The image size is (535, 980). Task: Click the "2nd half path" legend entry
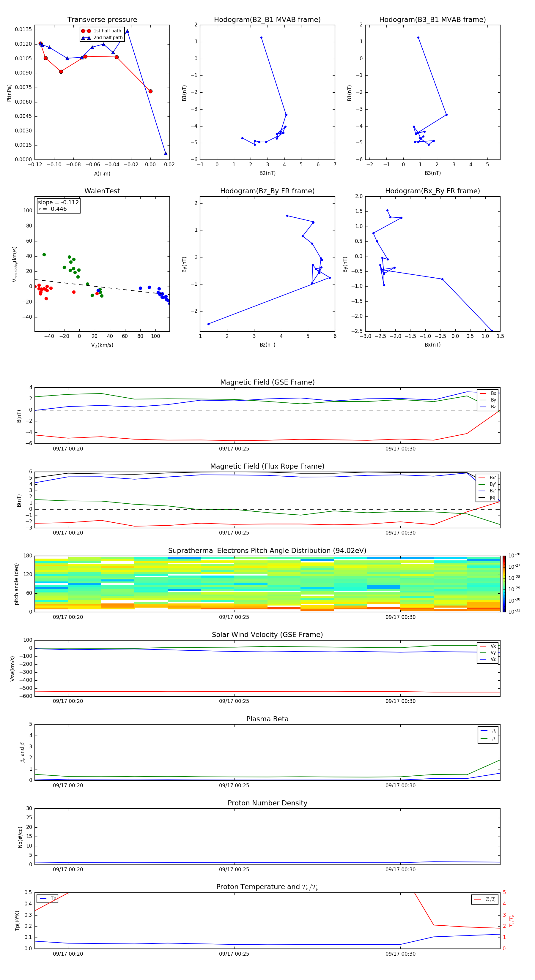tap(102, 38)
